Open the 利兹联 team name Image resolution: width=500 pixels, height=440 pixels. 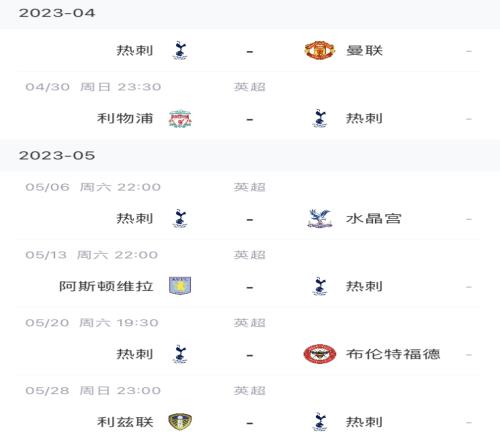coord(125,422)
